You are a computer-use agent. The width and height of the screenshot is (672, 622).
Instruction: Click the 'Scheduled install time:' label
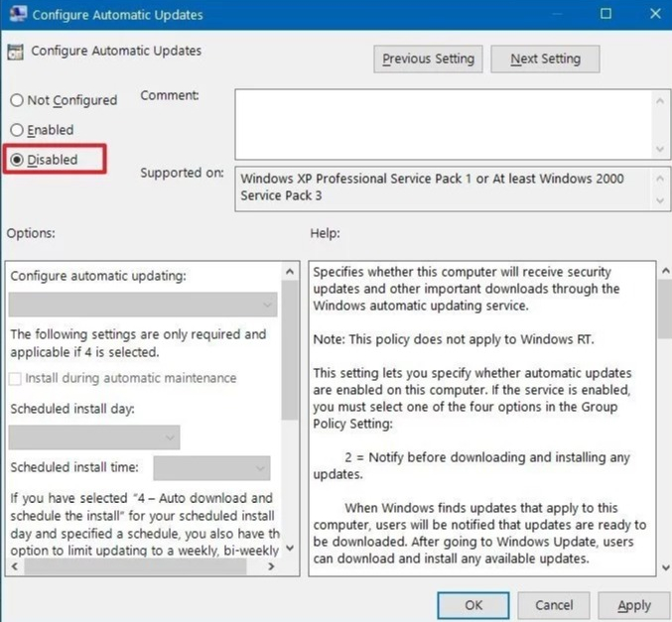tap(74, 467)
